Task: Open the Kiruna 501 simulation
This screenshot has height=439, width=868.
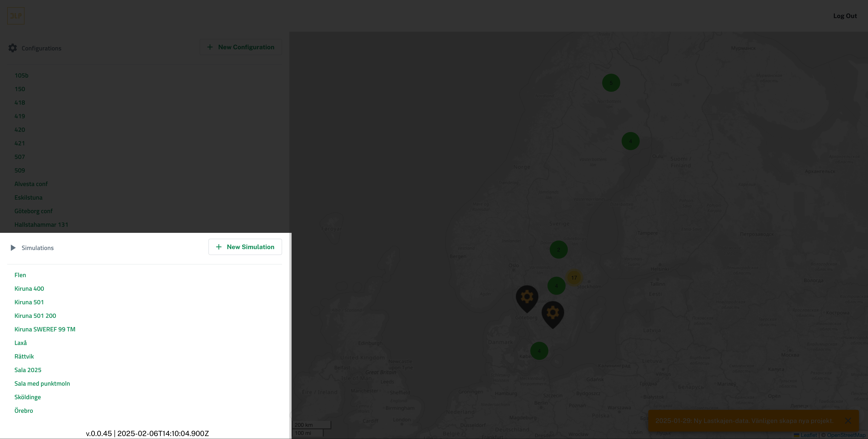Action: (29, 302)
